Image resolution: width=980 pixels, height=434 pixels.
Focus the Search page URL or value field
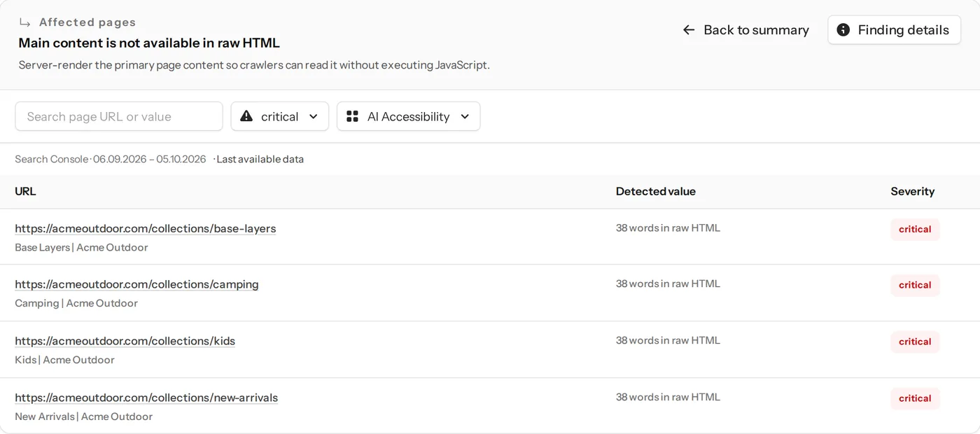tap(119, 116)
